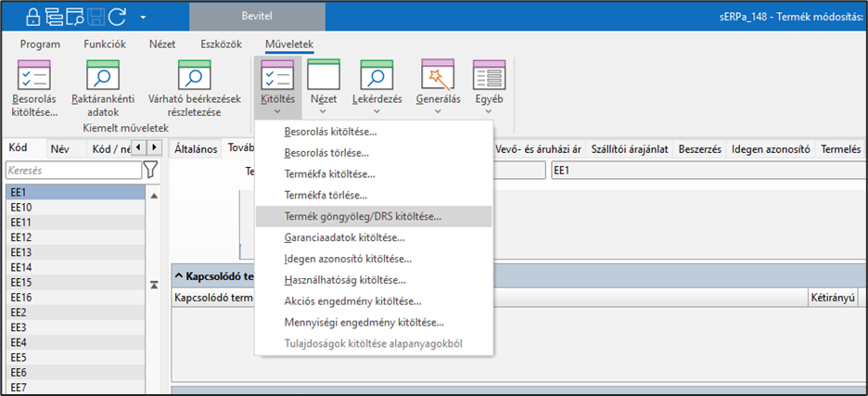Click the Kitöltés ribbon icon
The image size is (868, 396).
pyautogui.click(x=277, y=75)
